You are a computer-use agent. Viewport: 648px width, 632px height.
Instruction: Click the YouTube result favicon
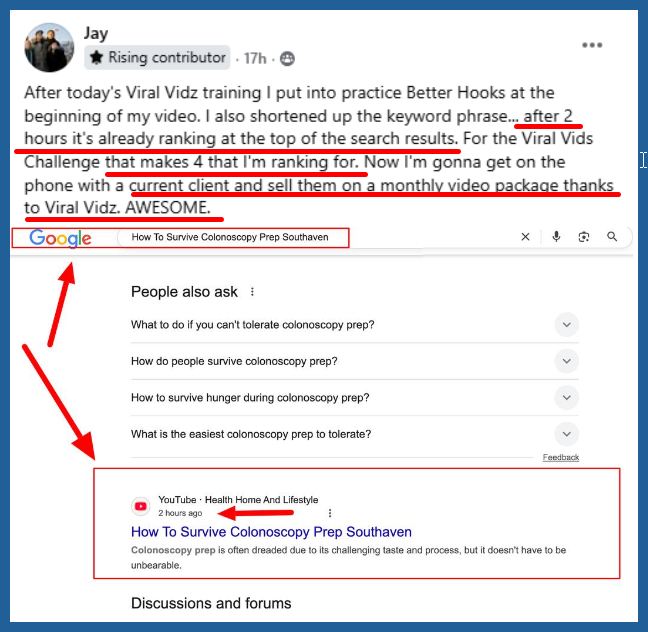pyautogui.click(x=141, y=506)
